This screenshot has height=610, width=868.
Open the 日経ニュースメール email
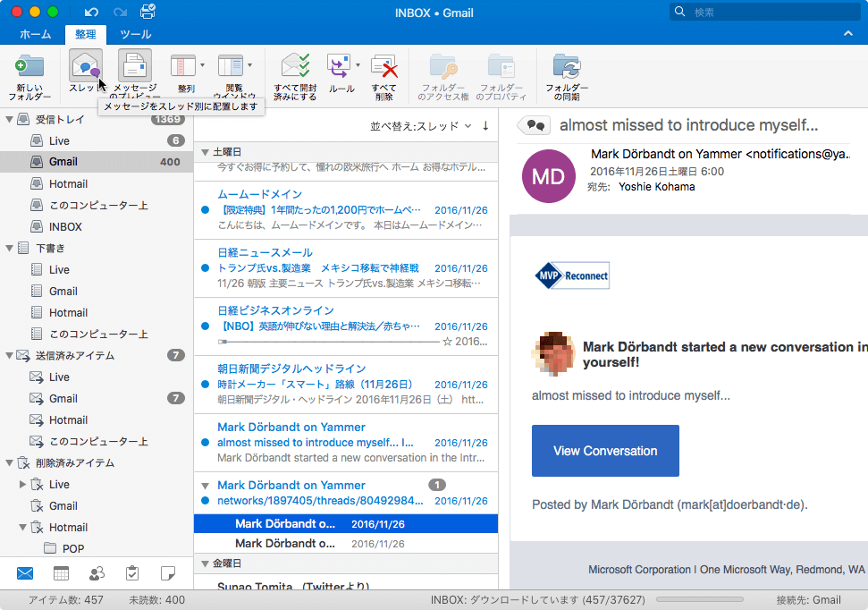tap(346, 268)
